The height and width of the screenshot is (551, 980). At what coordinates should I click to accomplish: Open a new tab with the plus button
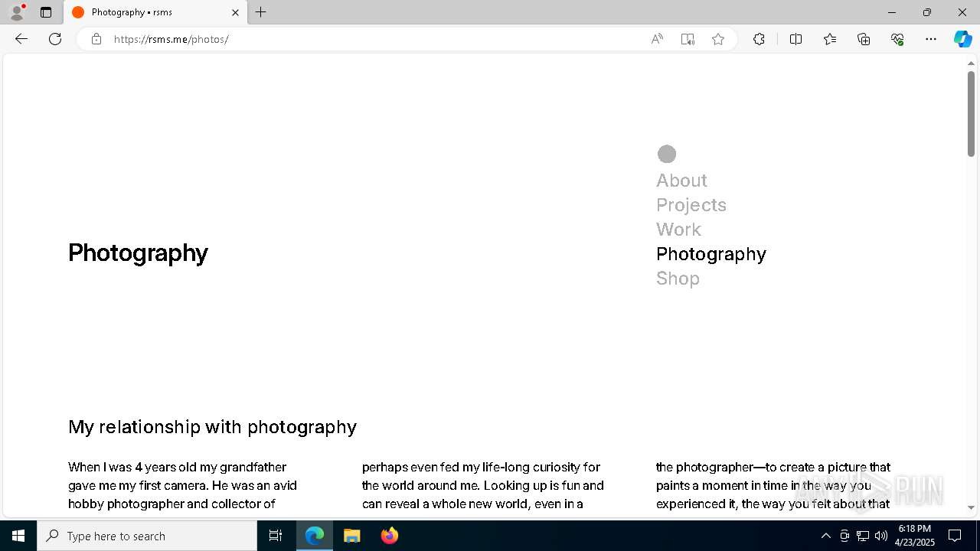coord(261,12)
